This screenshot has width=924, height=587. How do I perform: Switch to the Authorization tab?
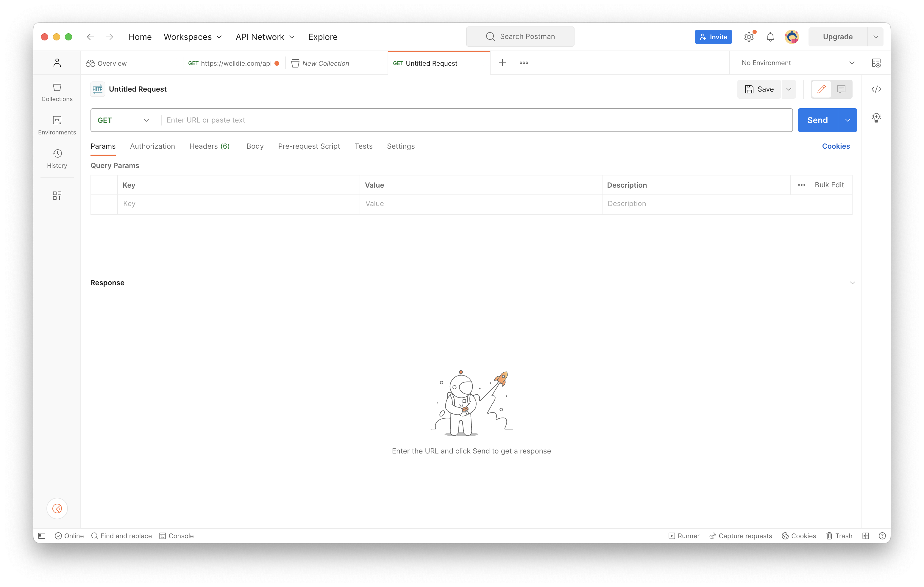152,146
